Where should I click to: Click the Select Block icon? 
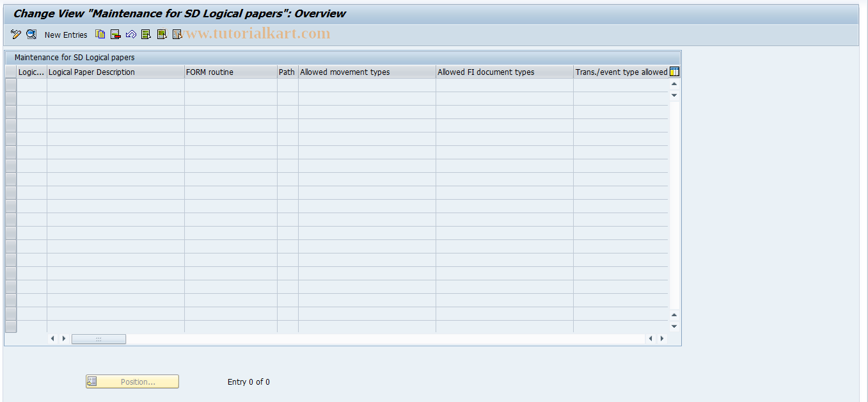pos(162,35)
